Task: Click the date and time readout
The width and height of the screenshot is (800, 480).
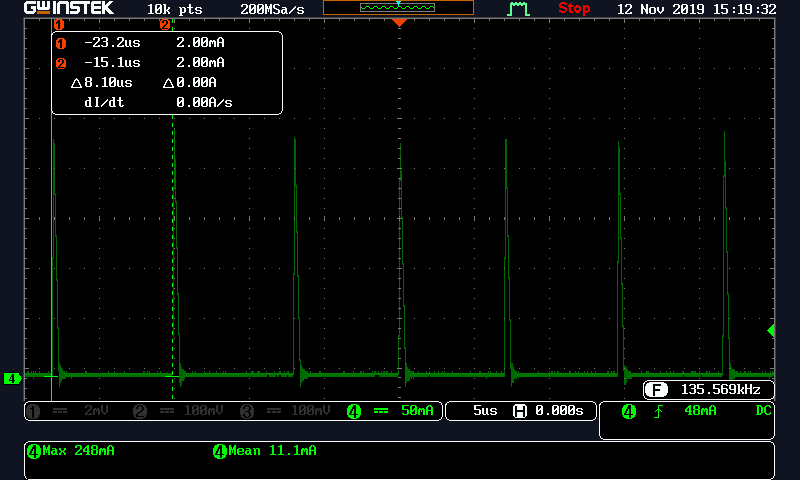Action: point(696,9)
